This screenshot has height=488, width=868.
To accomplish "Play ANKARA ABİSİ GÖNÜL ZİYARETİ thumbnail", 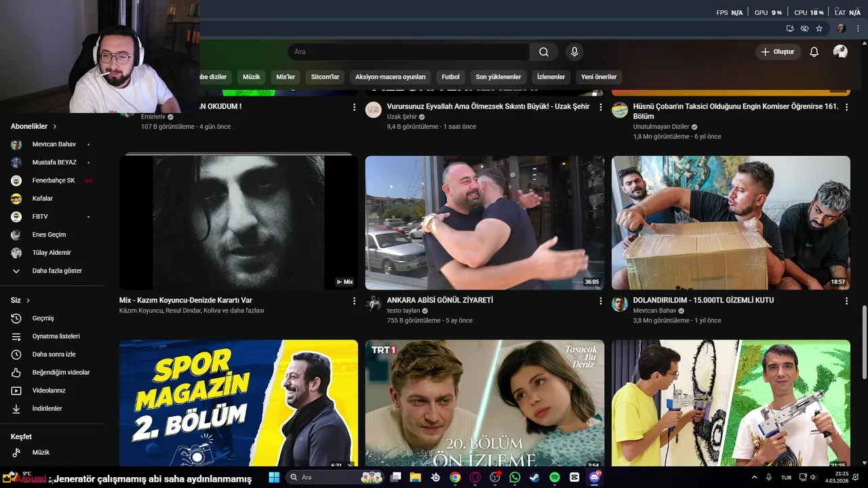I will [x=485, y=223].
